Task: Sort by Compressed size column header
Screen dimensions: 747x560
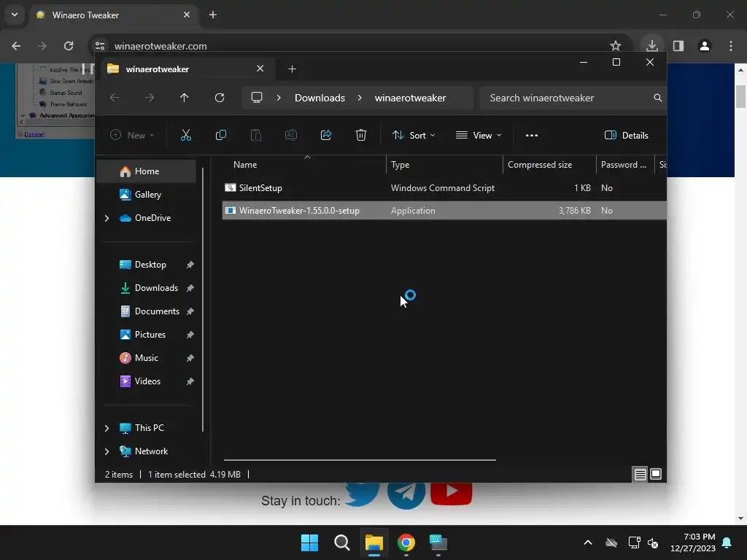Action: coord(549,165)
